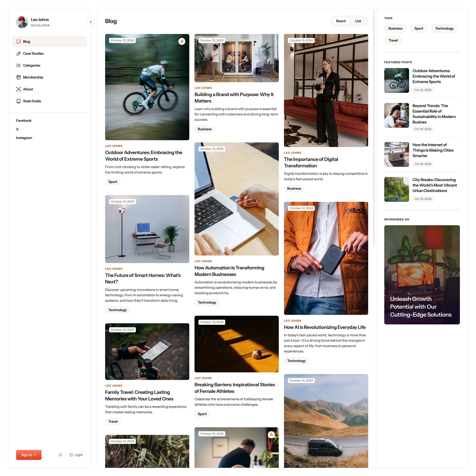Click the Membership hand icon

tap(18, 77)
